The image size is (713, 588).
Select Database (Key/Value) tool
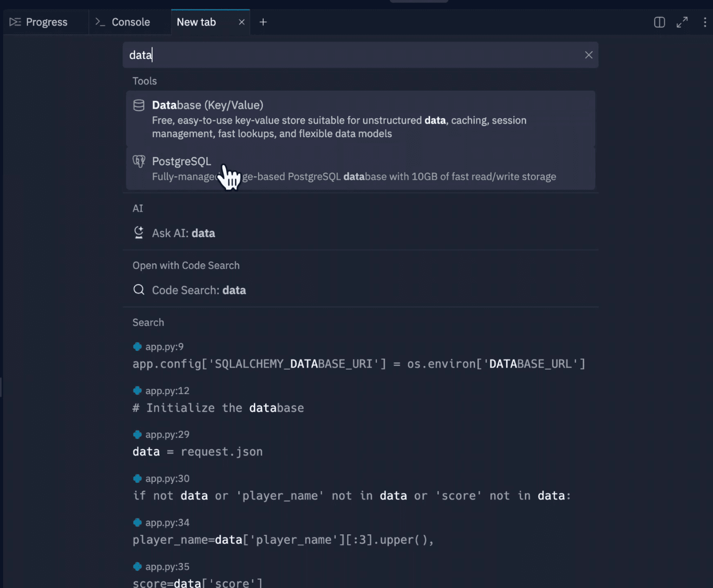[360, 119]
